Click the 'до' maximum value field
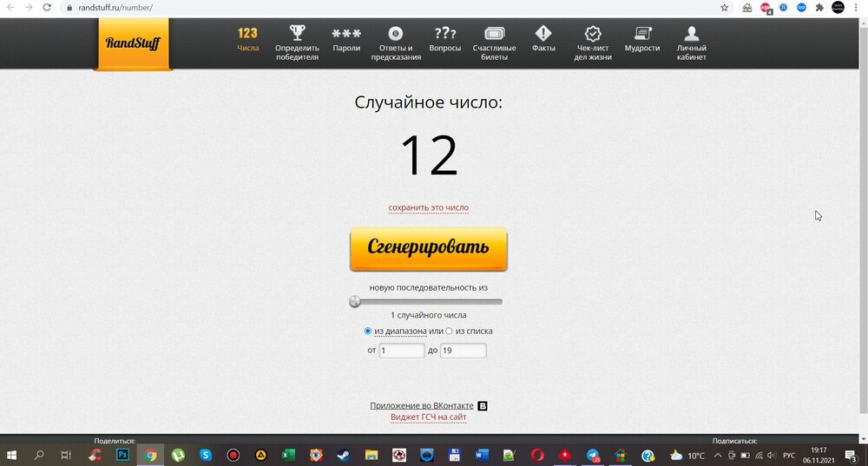Screen dimensions: 868x466 click(463, 351)
